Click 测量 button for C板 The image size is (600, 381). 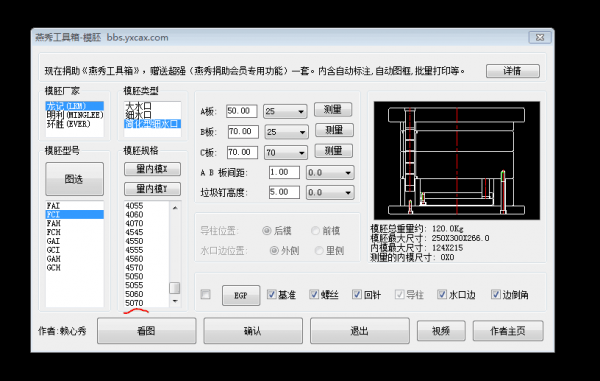point(333,151)
